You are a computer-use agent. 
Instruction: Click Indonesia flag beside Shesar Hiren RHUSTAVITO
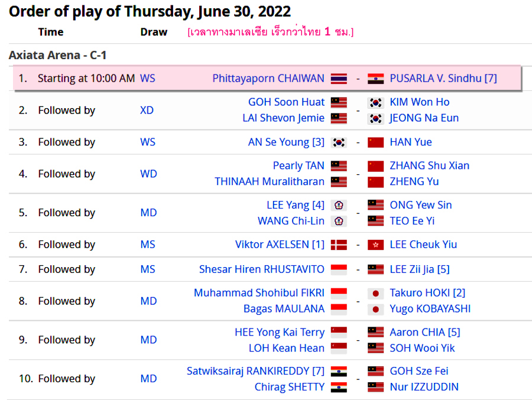[339, 269]
